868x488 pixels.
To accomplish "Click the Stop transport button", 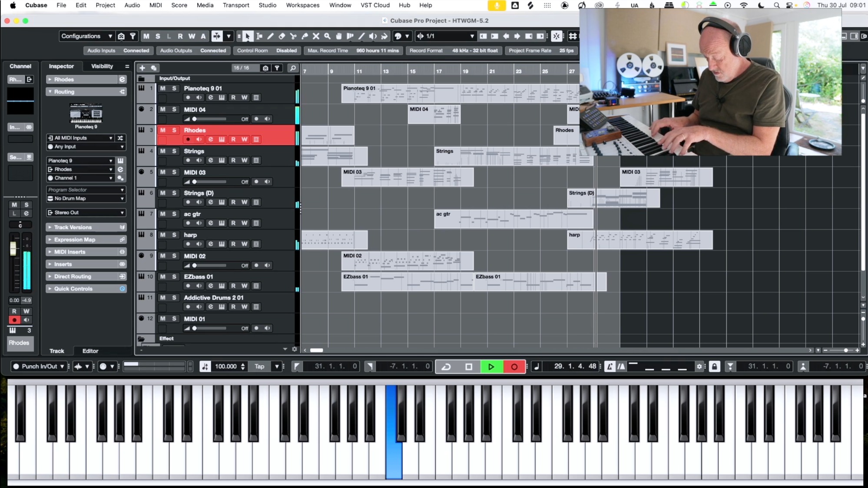I will (x=469, y=367).
